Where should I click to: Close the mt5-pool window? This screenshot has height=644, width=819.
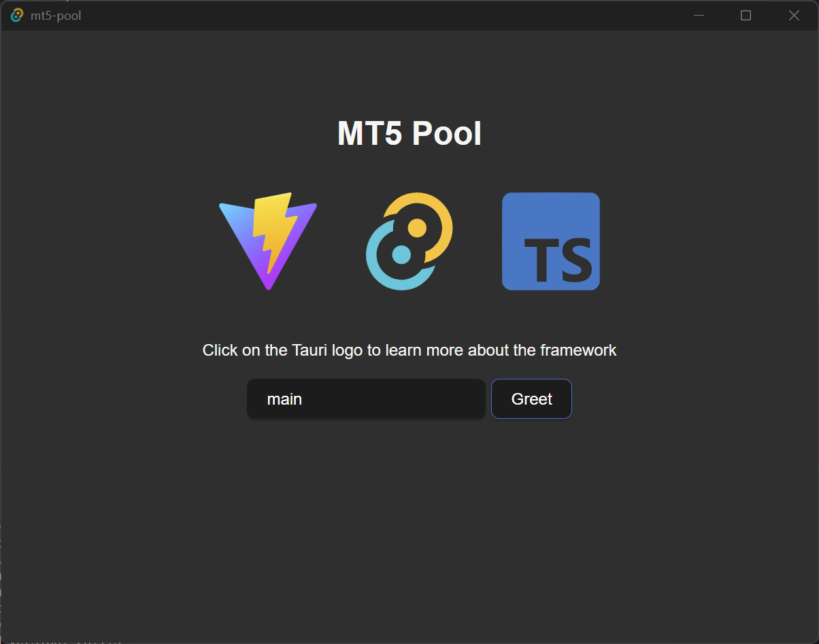pos(794,15)
